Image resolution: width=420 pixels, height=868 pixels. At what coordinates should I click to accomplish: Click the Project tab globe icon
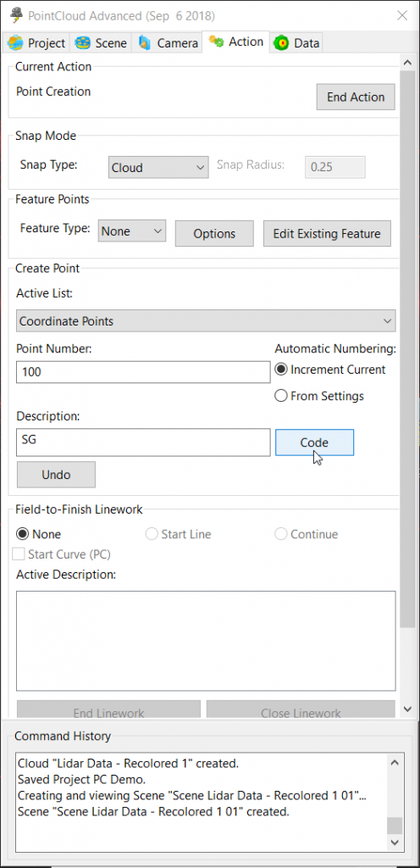[x=15, y=42]
